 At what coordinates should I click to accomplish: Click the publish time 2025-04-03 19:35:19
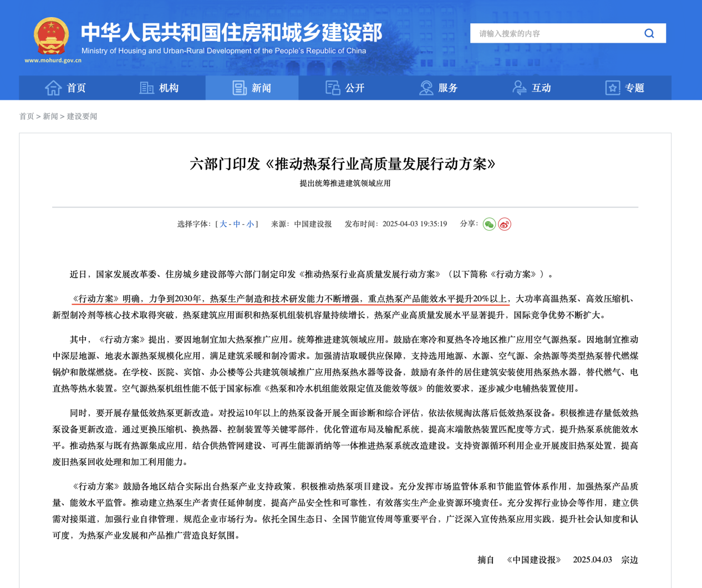tap(415, 224)
